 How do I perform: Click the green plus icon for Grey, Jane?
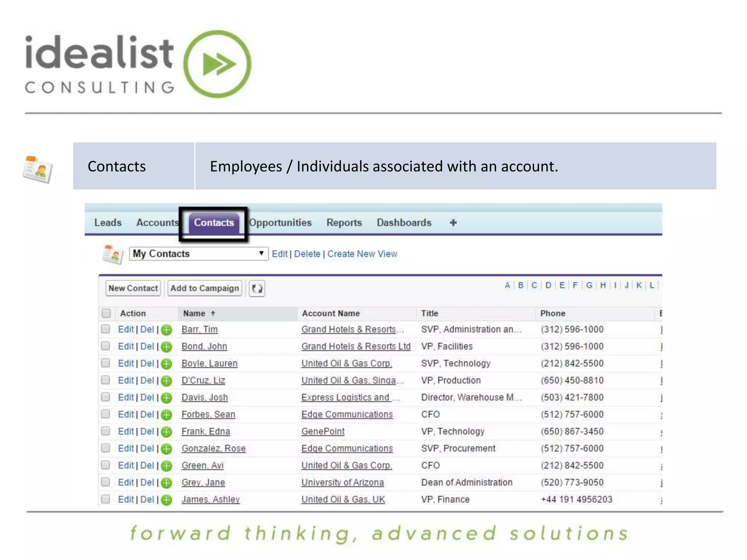pyautogui.click(x=166, y=483)
